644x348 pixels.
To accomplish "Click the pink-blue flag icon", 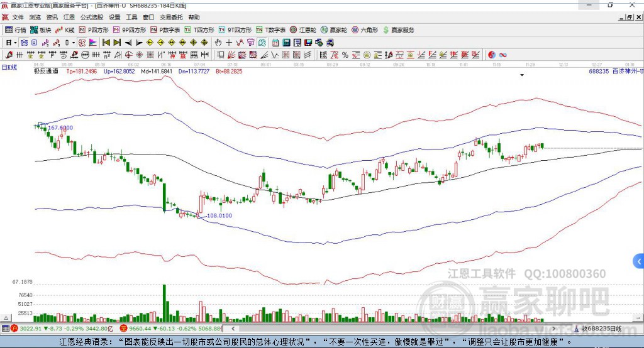I will click(x=93, y=43).
